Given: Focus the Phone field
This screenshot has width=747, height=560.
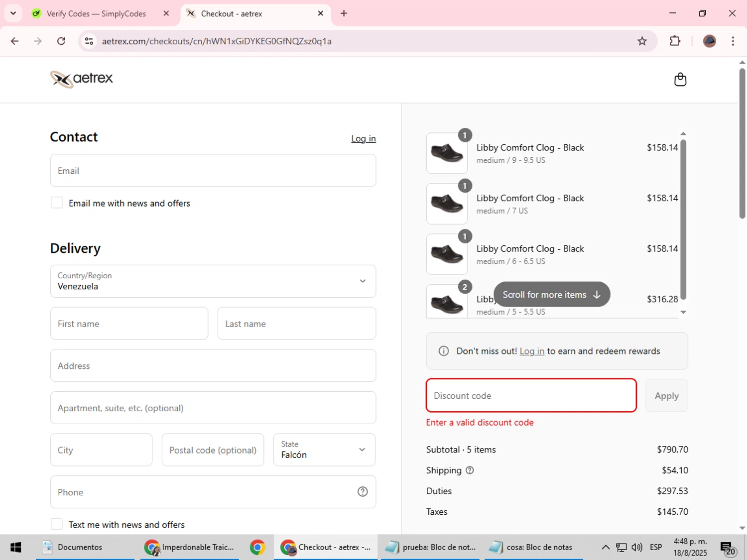Looking at the screenshot, I should [x=213, y=492].
